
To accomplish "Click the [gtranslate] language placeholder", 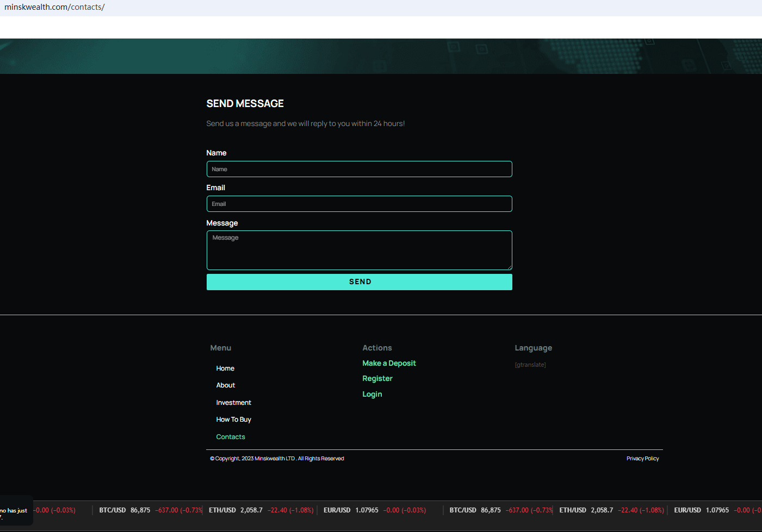I will coord(530,365).
